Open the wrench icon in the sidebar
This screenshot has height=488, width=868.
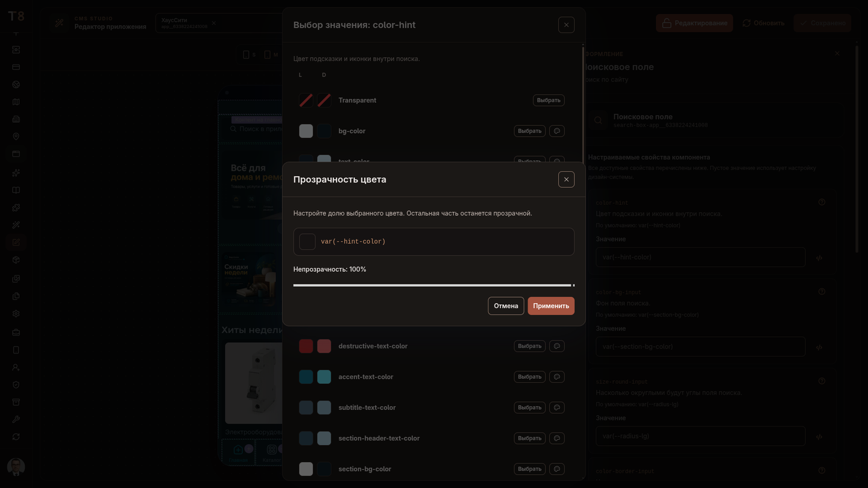[16, 419]
